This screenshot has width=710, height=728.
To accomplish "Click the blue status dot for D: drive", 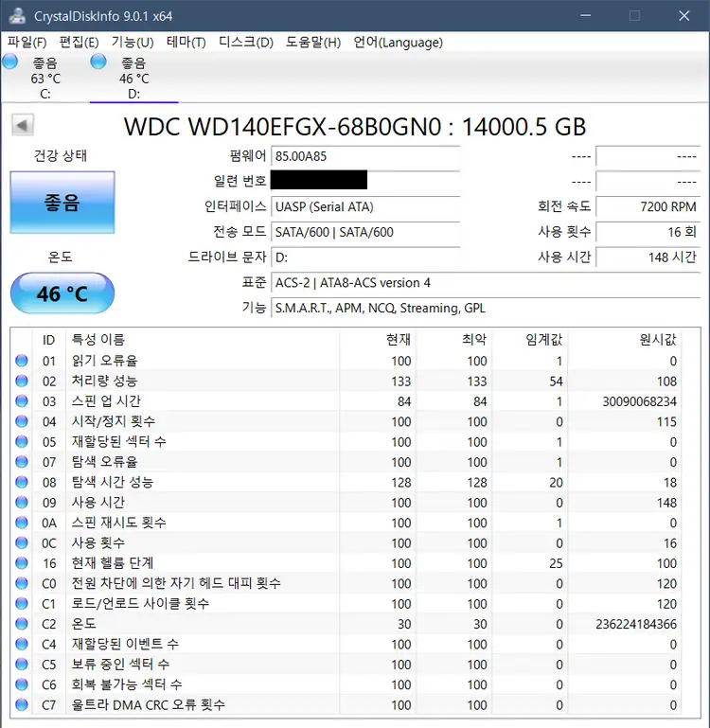I will pyautogui.click(x=98, y=62).
